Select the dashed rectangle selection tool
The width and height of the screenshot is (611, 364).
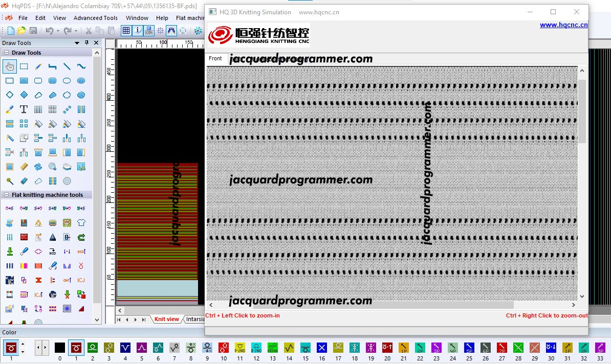24,66
